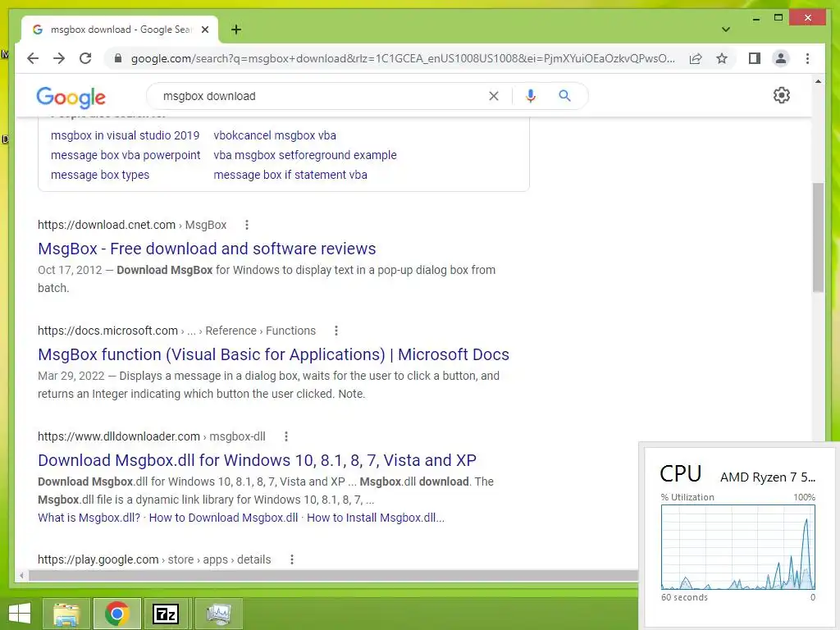Search message box vba powerpoint

click(126, 155)
